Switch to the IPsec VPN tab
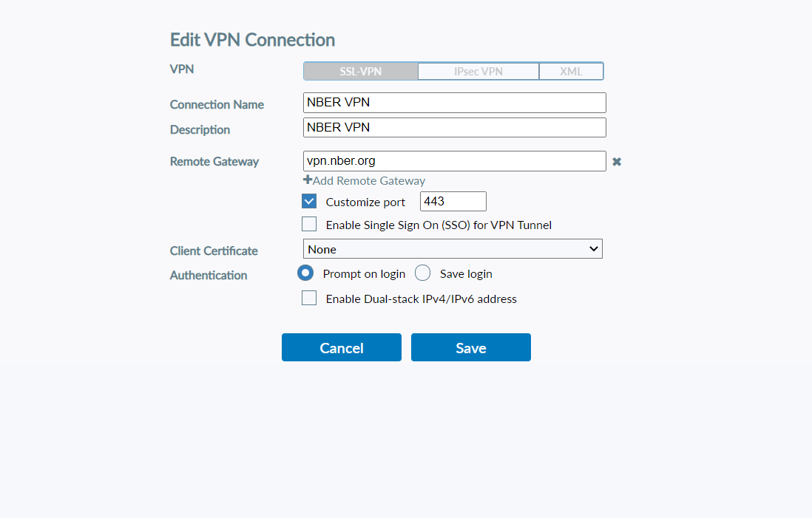The image size is (812, 518). 478,72
